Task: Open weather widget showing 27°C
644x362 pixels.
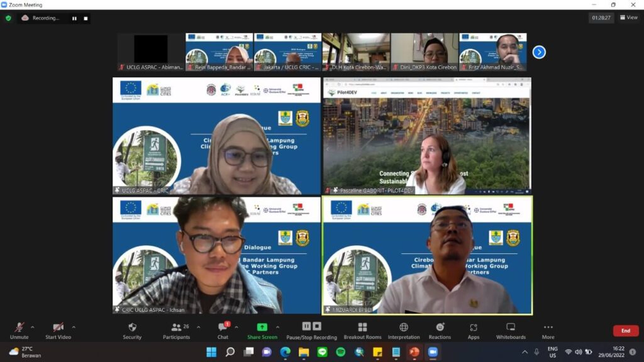Action: [x=25, y=352]
